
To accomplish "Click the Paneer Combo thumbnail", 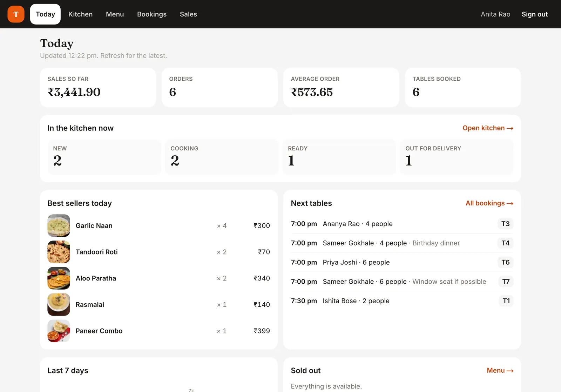I will (x=59, y=331).
